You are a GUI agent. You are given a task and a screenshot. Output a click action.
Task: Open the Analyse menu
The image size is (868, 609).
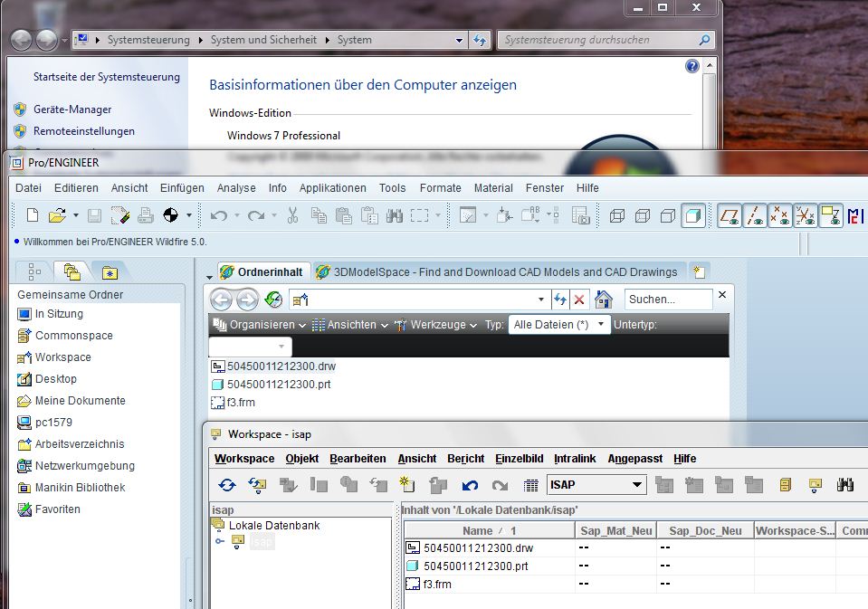click(x=236, y=188)
